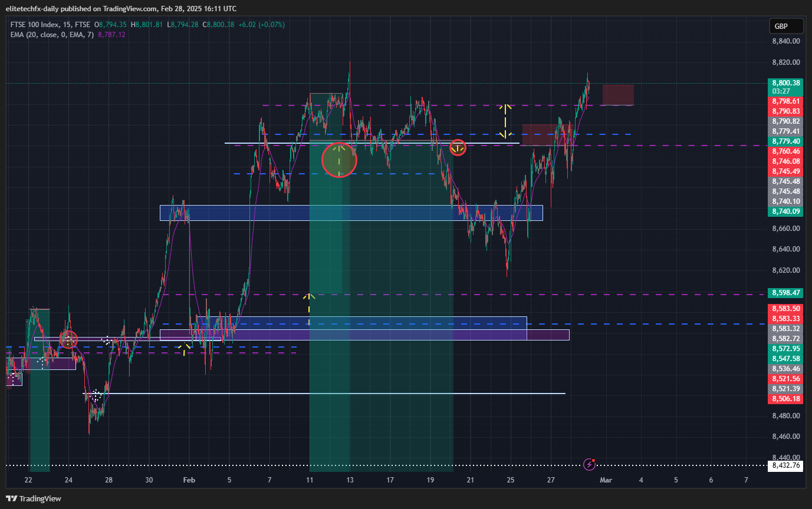Click date 19 on the time axis
The image size is (812, 509).
(430, 480)
